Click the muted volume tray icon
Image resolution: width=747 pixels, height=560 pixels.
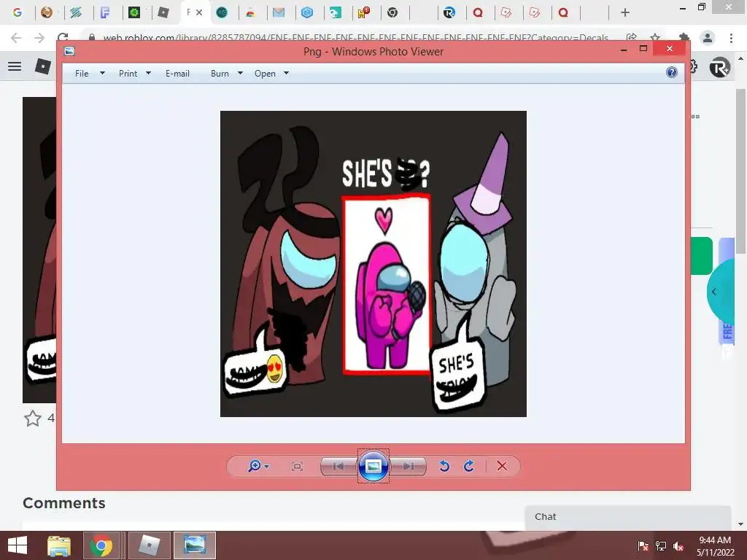(x=678, y=545)
